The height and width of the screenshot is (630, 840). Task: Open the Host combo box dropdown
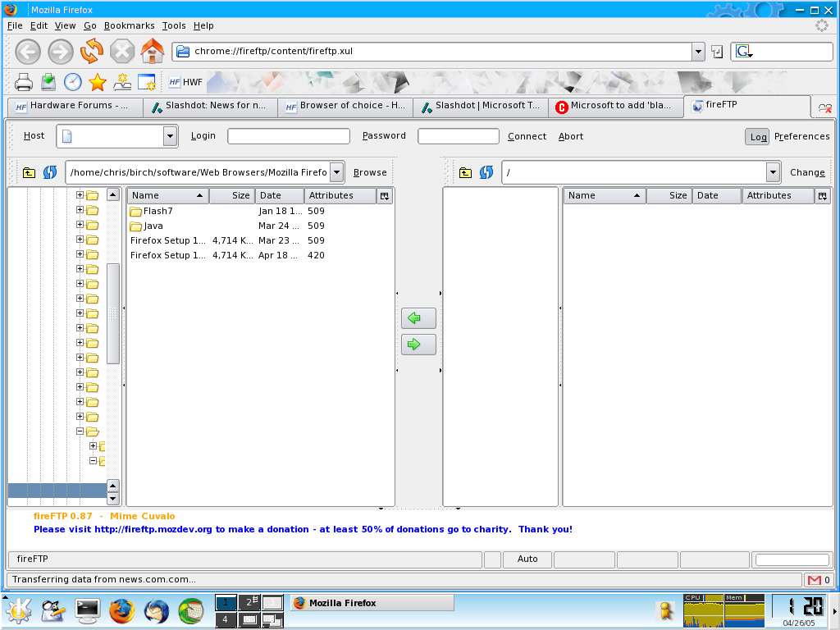click(170, 136)
